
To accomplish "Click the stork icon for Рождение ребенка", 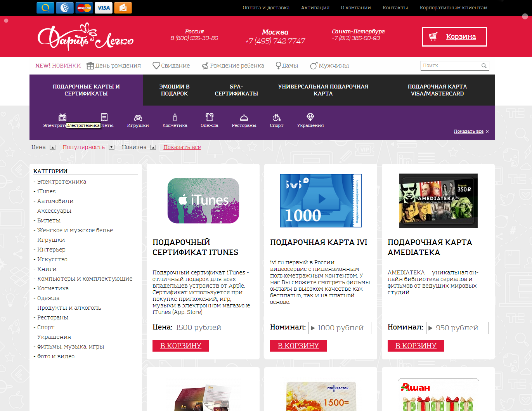I will (205, 66).
